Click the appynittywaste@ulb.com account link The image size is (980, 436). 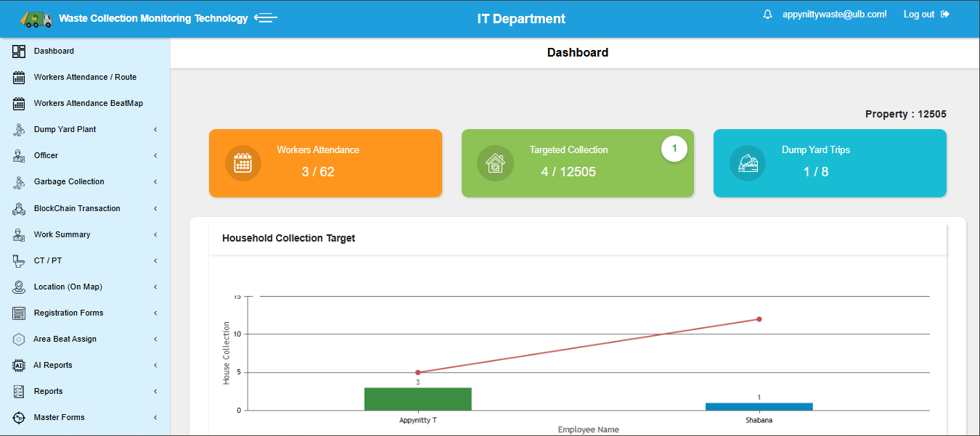tap(834, 15)
